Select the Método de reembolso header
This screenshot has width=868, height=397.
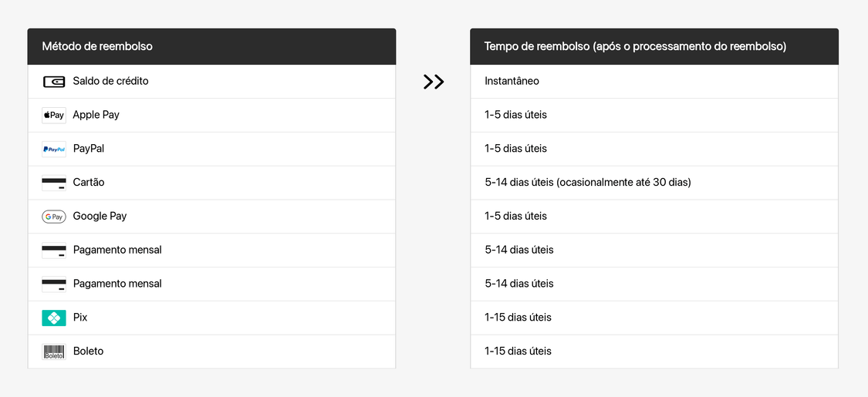(211, 46)
